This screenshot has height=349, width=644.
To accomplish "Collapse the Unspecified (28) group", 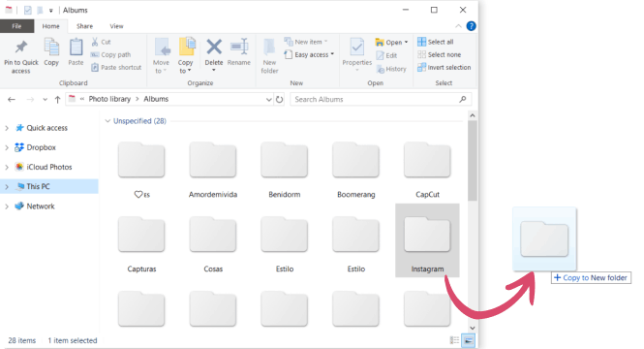I will tap(107, 121).
